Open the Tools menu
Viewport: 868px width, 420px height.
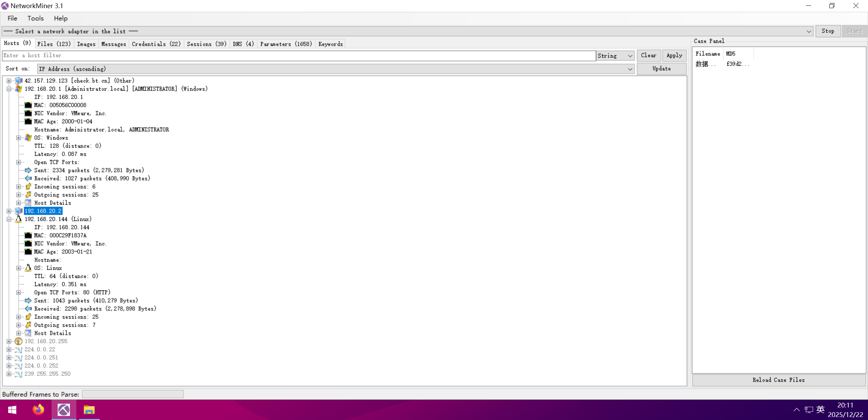coord(36,18)
